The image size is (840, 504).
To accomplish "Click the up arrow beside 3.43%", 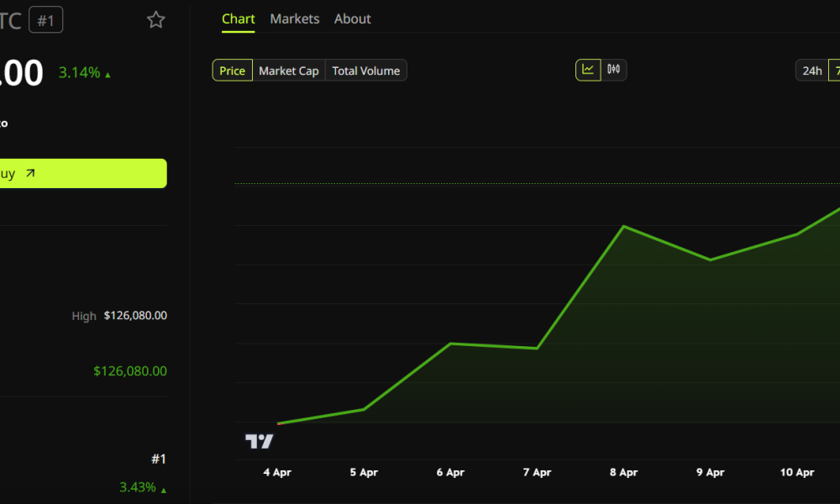I will click(x=164, y=490).
